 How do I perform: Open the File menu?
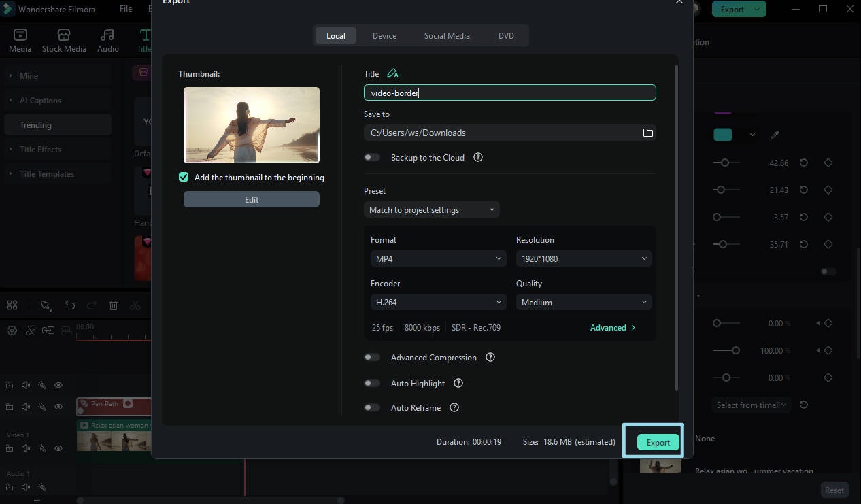click(126, 9)
